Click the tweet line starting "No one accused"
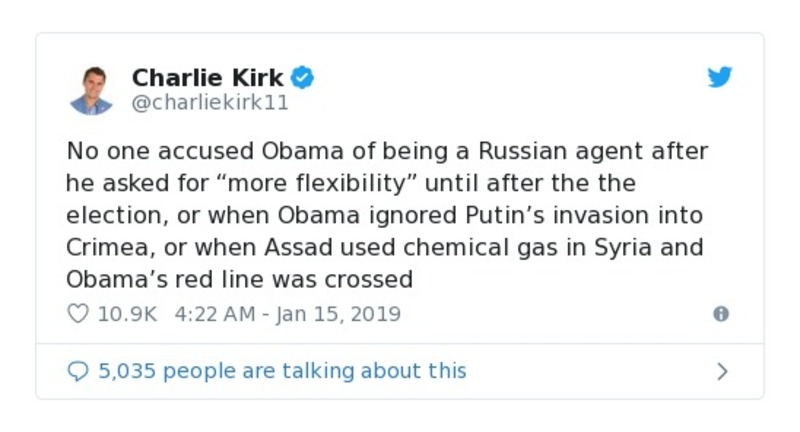Viewport: 800px width, 432px height. [386, 154]
